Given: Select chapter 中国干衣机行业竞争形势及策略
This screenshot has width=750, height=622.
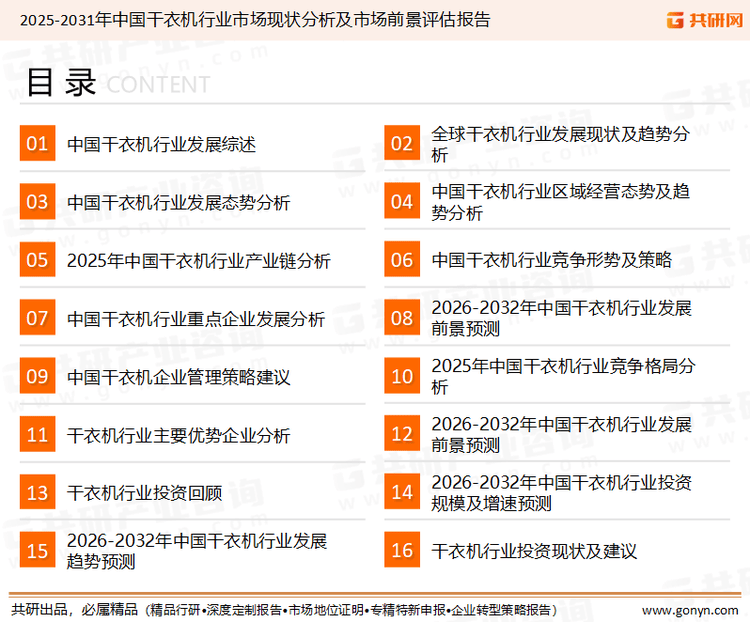Looking at the screenshot, I should (551, 260).
